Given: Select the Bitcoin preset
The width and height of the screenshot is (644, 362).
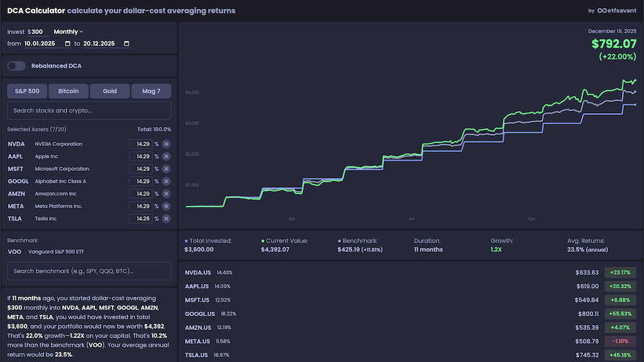Looking at the screenshot, I should tap(68, 90).
